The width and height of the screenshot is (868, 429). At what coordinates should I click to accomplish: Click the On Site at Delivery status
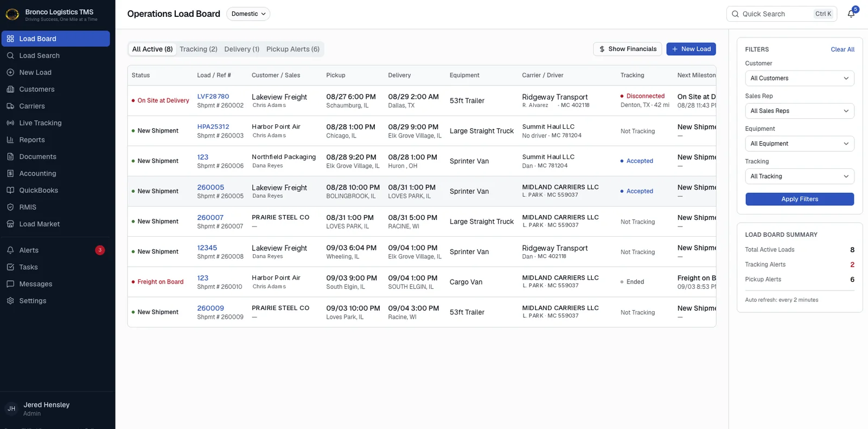click(x=161, y=100)
